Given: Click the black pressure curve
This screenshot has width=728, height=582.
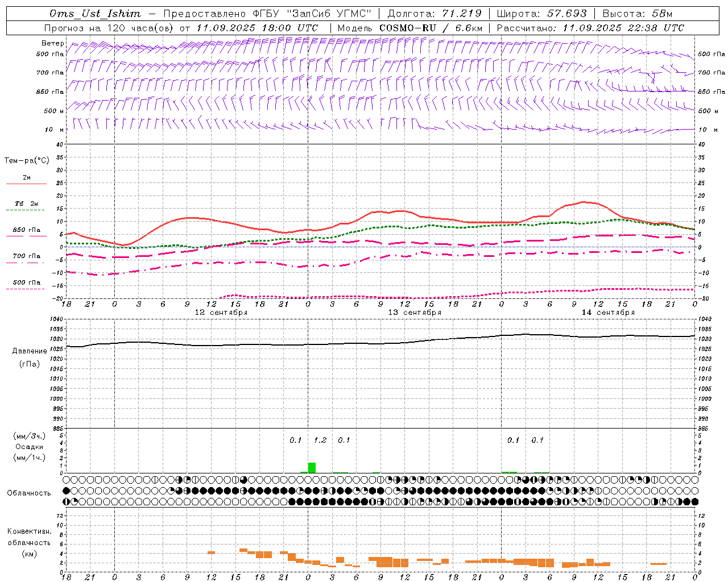Looking at the screenshot, I should point(380,344).
